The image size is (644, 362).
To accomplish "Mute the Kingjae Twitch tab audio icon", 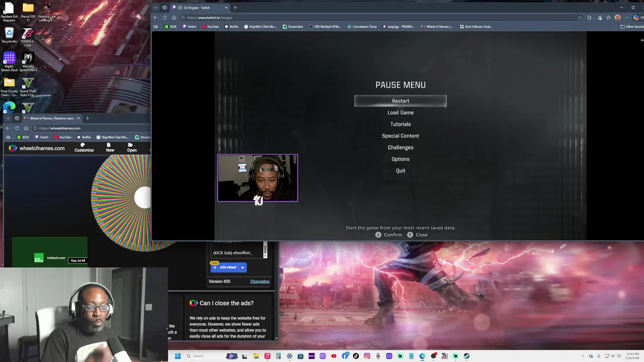I will coord(180,8).
